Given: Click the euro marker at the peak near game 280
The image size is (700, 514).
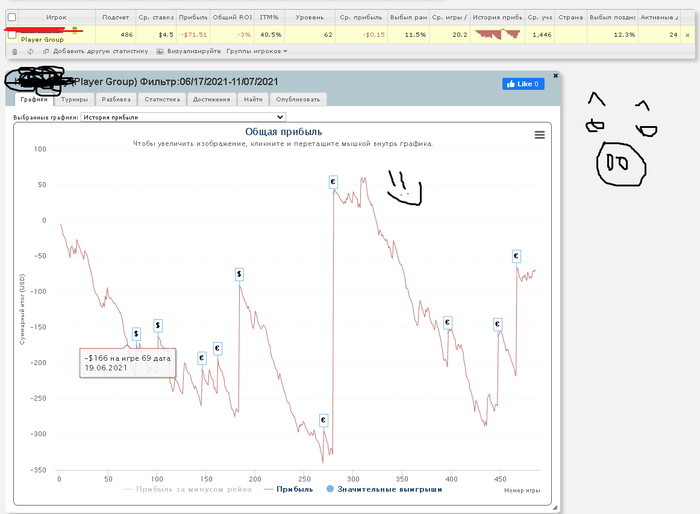Looking at the screenshot, I should pos(333,182).
